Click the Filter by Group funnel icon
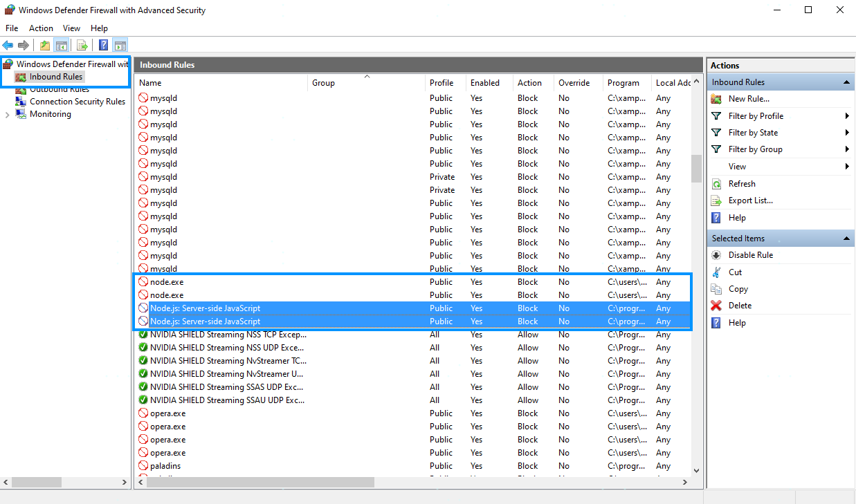Viewport: 856px width, 504px height. pyautogui.click(x=717, y=149)
